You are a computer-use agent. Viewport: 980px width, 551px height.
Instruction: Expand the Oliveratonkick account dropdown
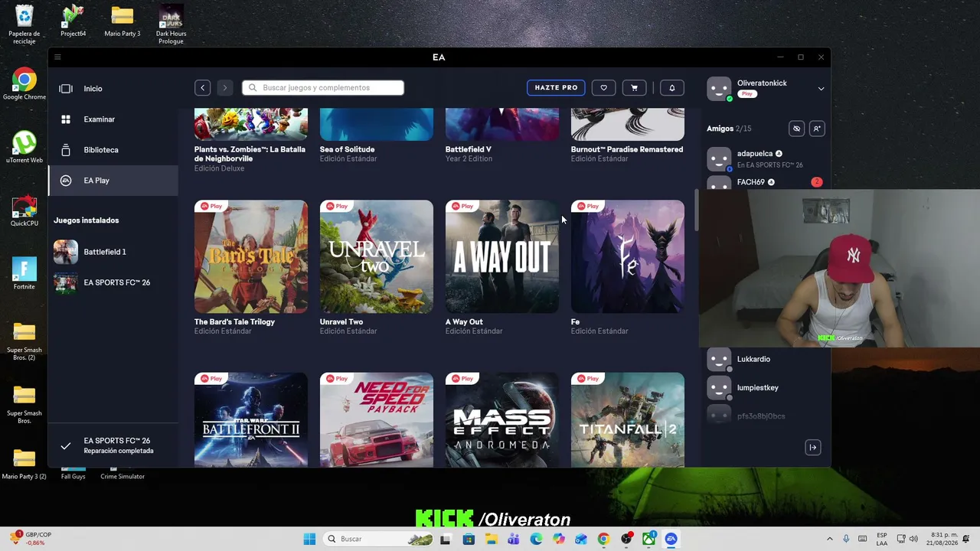coord(821,89)
